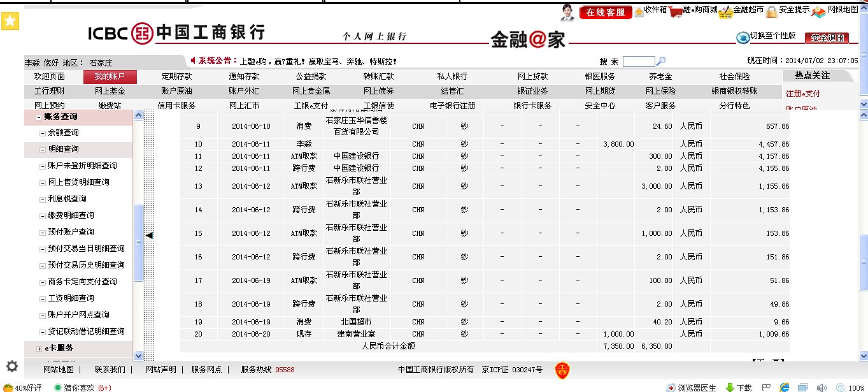This screenshot has height=392, width=868.
Task: Select the 我的账户 menu tab
Action: [110, 76]
